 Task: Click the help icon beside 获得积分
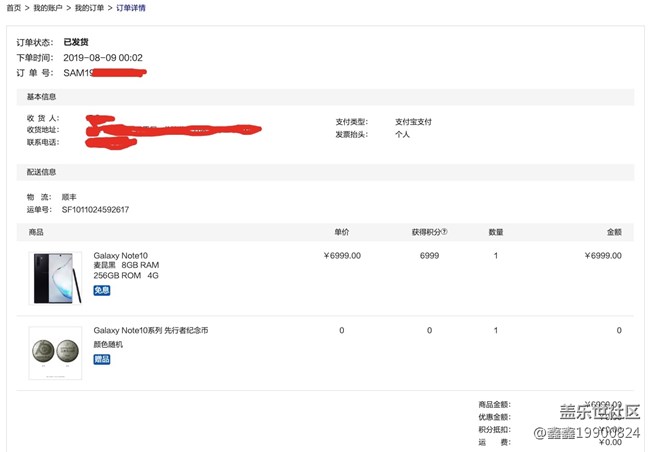(444, 232)
